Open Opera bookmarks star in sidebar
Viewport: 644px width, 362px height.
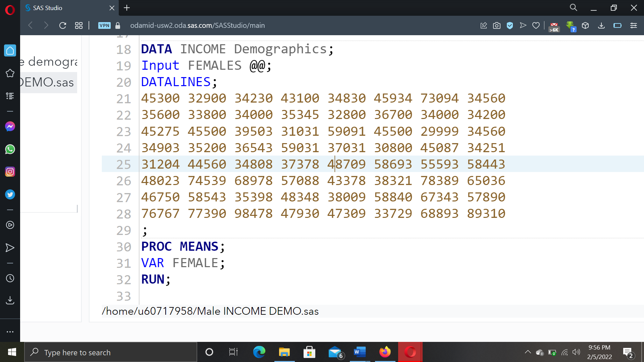[10, 73]
